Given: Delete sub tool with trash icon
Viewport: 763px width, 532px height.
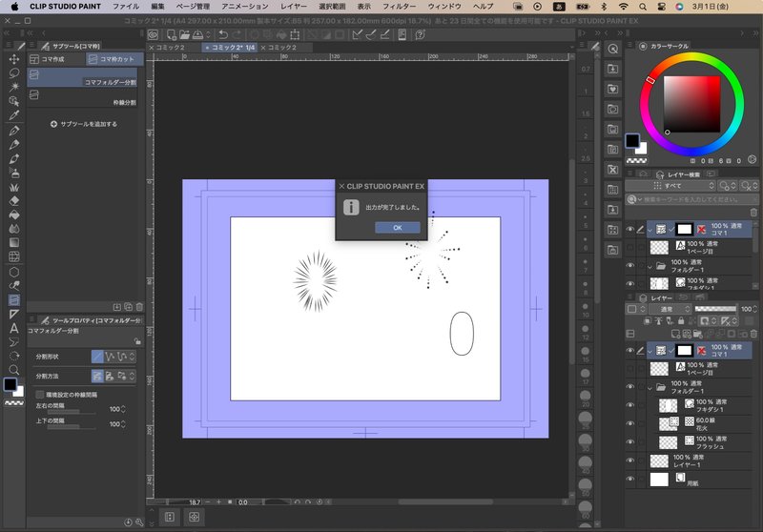Looking at the screenshot, I should pyautogui.click(x=139, y=307).
